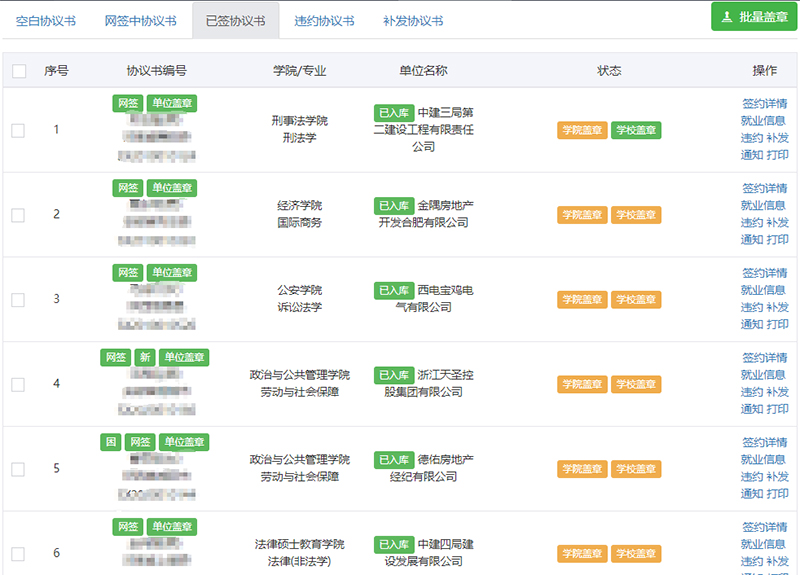Check the checkbox for row 1
Screen dimensions: 800x575
tap(18, 130)
